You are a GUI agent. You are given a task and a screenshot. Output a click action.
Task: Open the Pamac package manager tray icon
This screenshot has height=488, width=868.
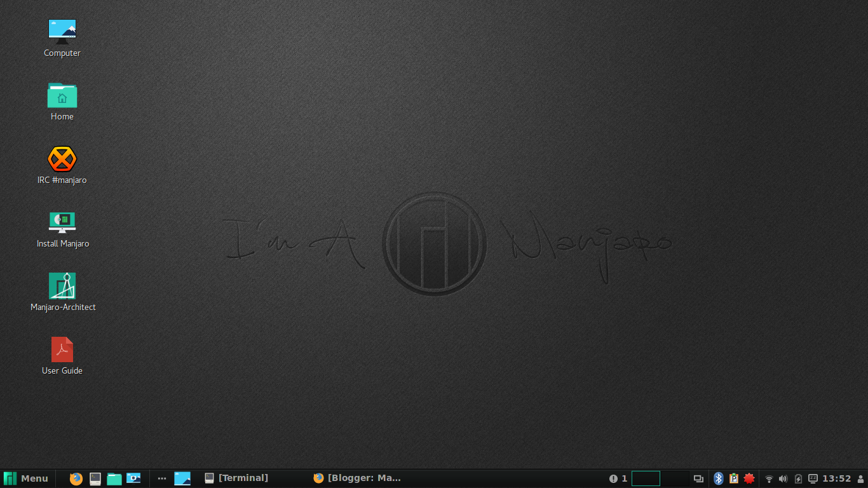click(x=734, y=478)
